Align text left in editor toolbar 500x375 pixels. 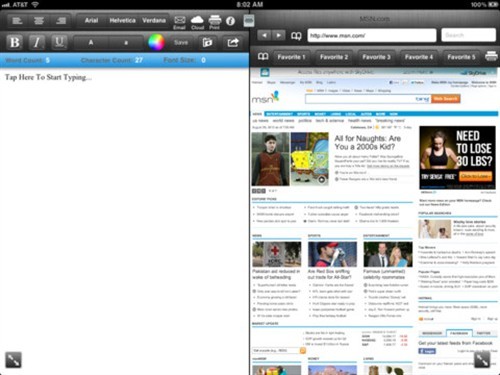pos(17,21)
